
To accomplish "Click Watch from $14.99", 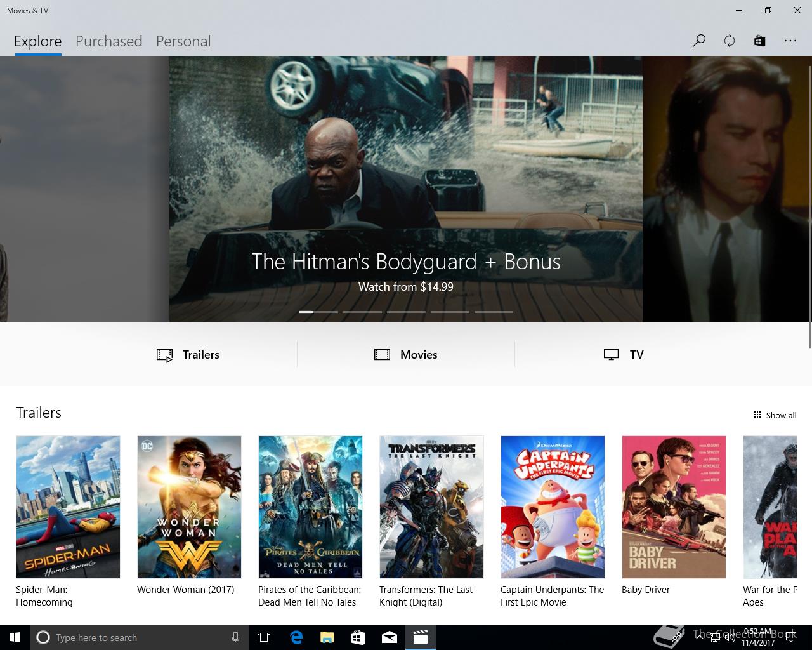I will coord(406,287).
